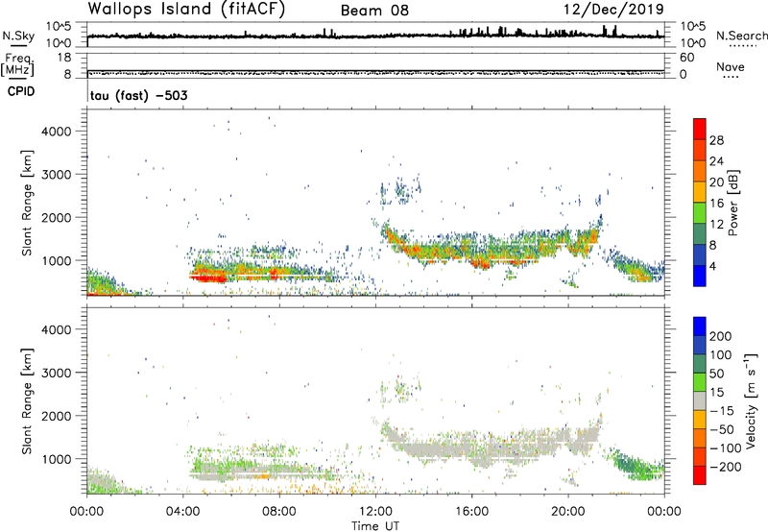Viewport: 768px width, 532px height.
Task: Select the "04:00" time tick label
Action: [x=183, y=512]
